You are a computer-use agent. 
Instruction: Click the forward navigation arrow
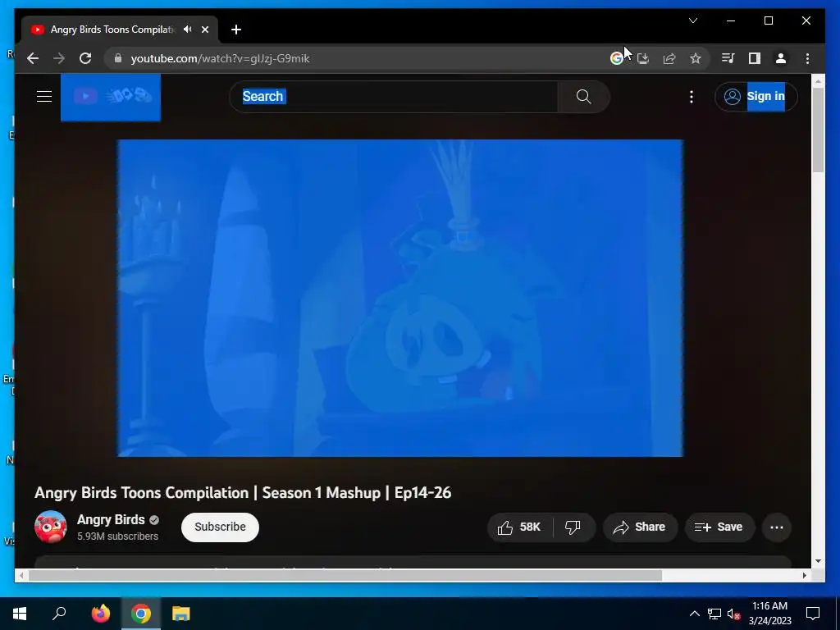(59, 58)
